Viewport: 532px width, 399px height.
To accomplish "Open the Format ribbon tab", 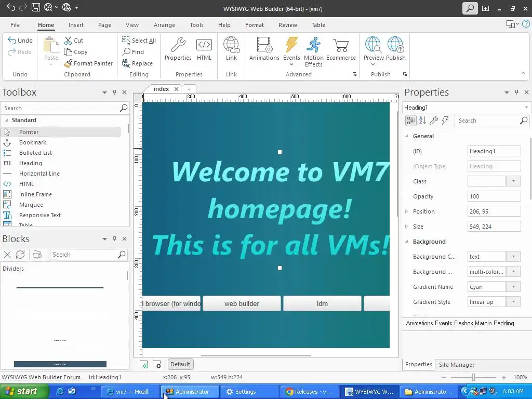I will (255, 25).
